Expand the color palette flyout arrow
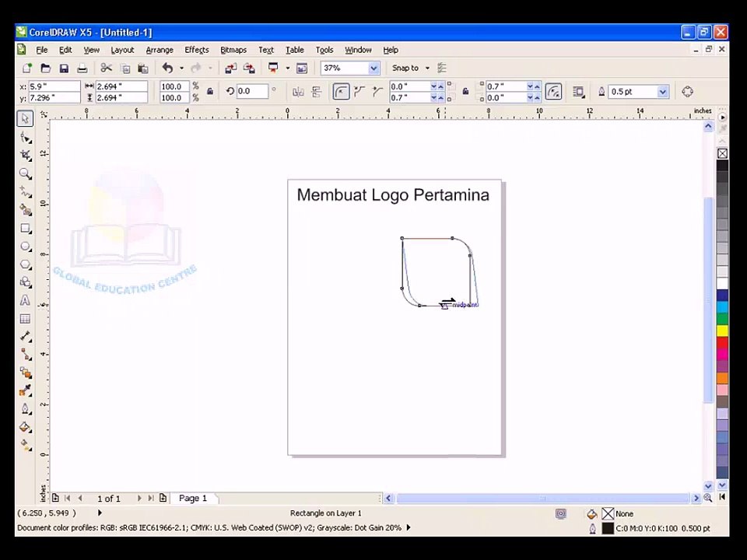 [x=723, y=117]
